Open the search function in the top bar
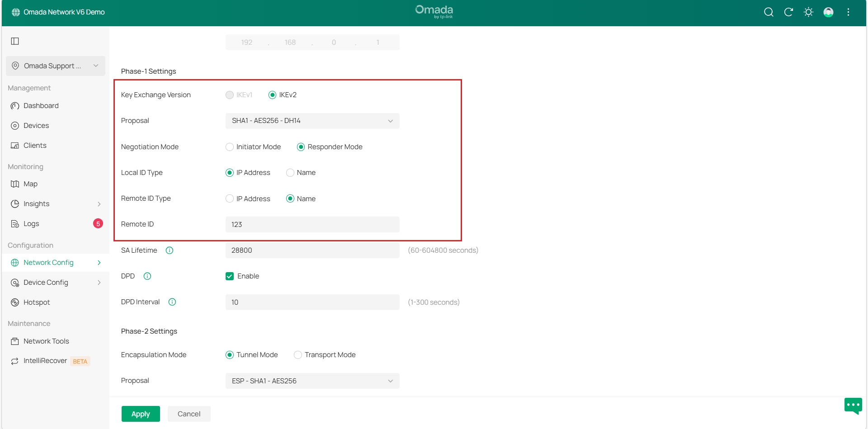Screen dimensions: 868x429 pos(769,12)
